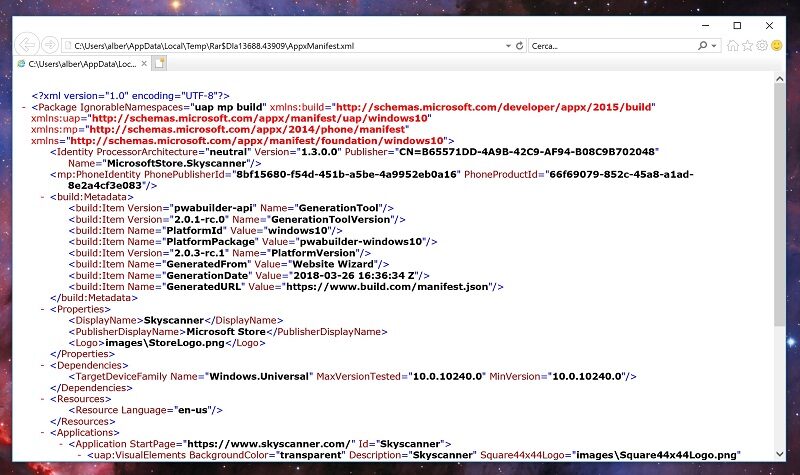Collapse the Properties node
800x475 pixels.
pos(42,309)
